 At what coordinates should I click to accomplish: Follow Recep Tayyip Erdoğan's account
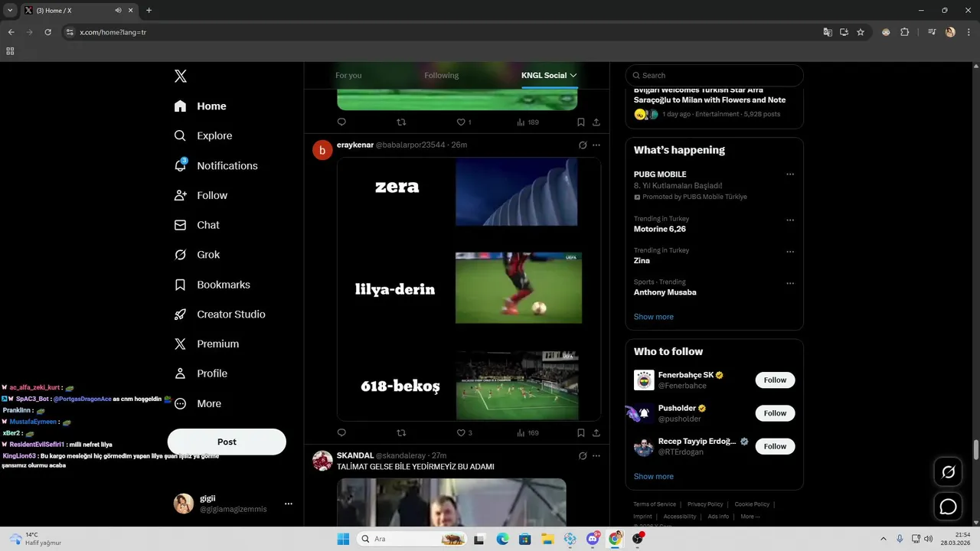(775, 446)
